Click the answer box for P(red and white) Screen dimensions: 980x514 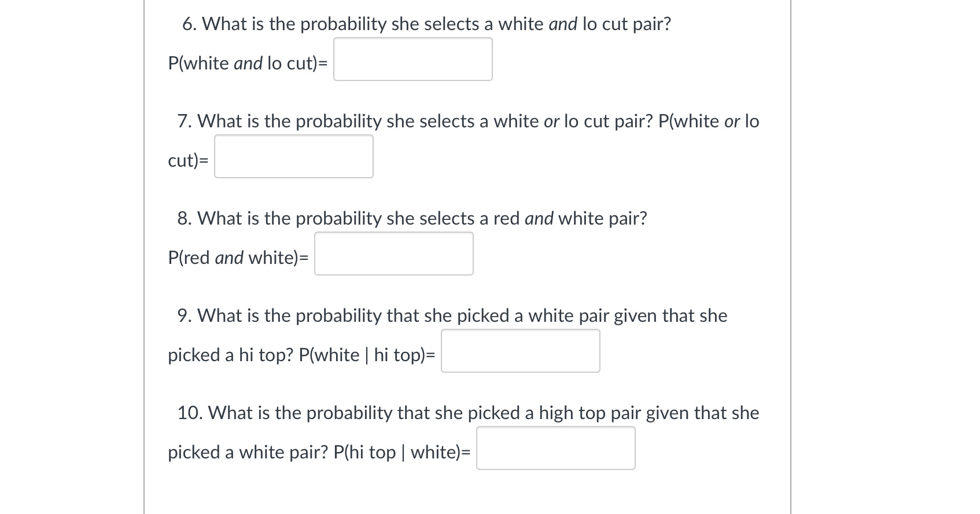393,254
